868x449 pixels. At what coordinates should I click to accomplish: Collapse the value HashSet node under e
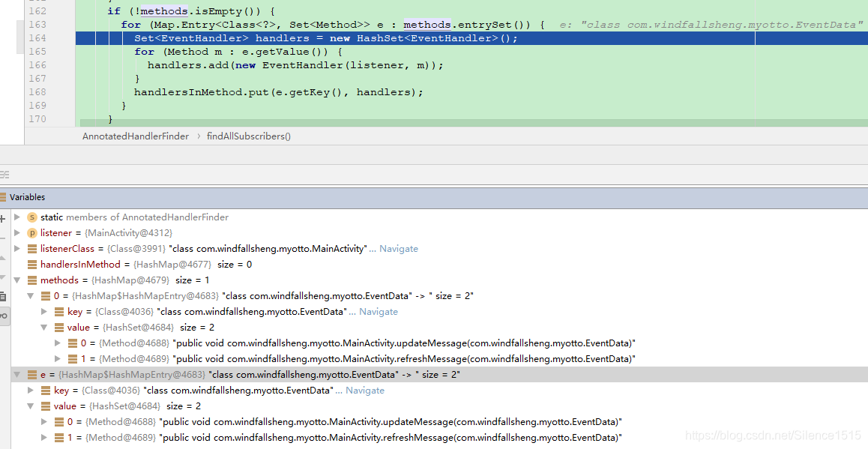point(31,406)
